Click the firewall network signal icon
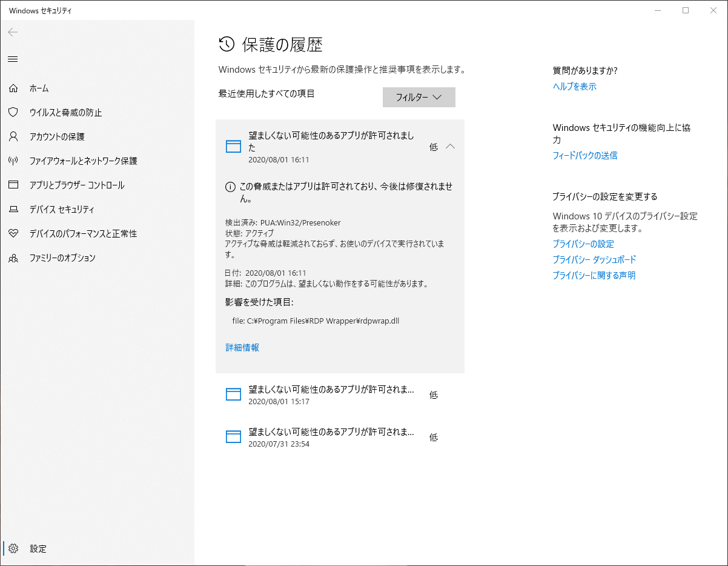Viewport: 728px width, 566px height. pos(13,161)
